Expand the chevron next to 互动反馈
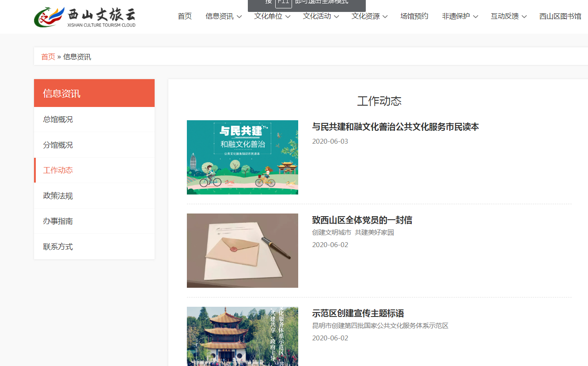Image resolution: width=588 pixels, height=366 pixels. pyautogui.click(x=524, y=17)
